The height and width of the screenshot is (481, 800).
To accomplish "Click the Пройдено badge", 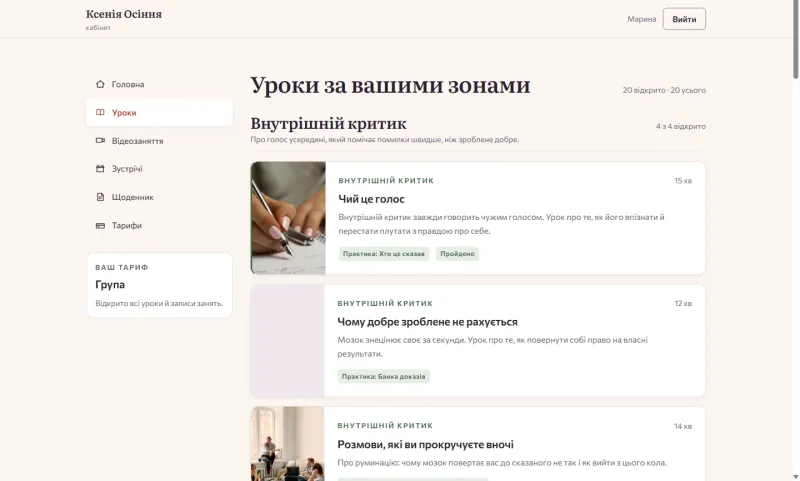I will [x=457, y=254].
